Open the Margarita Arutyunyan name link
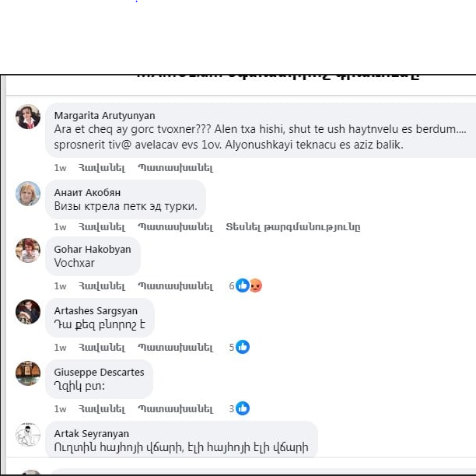This screenshot has width=476, height=476. click(x=104, y=116)
